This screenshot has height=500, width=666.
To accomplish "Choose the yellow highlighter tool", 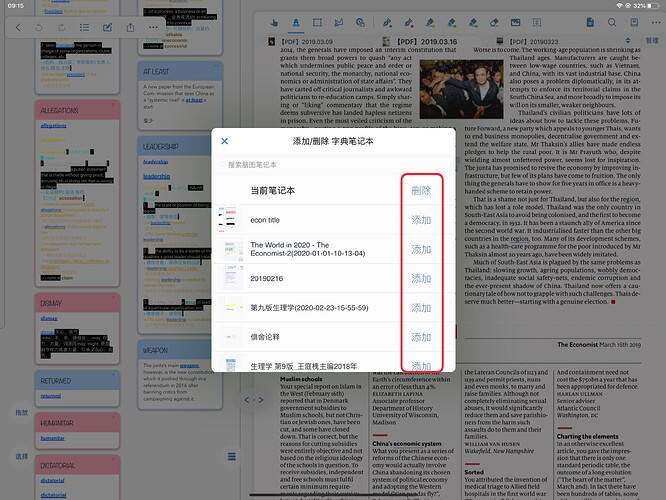I will 430,23.
